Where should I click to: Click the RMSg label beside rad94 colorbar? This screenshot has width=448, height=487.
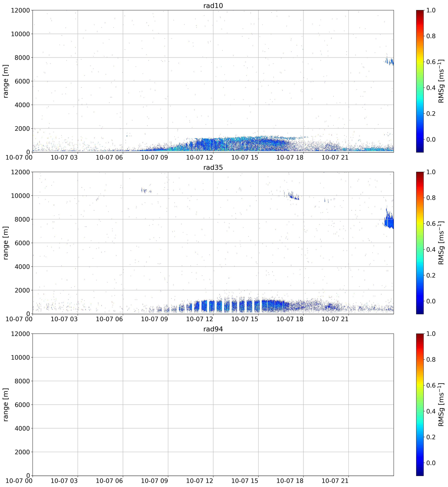point(441,404)
